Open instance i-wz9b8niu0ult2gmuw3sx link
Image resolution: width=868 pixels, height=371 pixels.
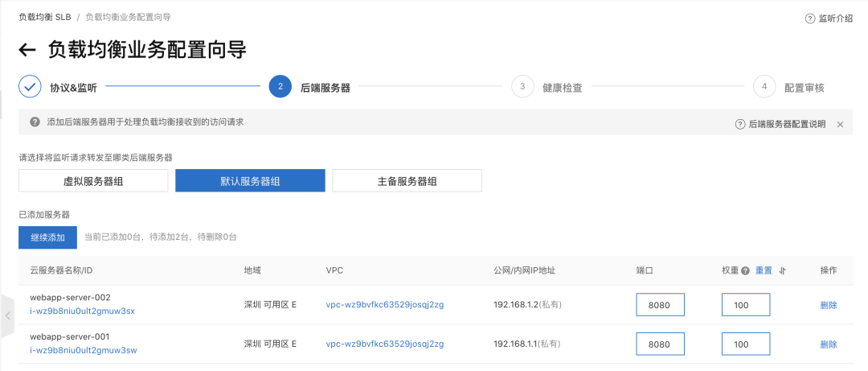click(83, 311)
